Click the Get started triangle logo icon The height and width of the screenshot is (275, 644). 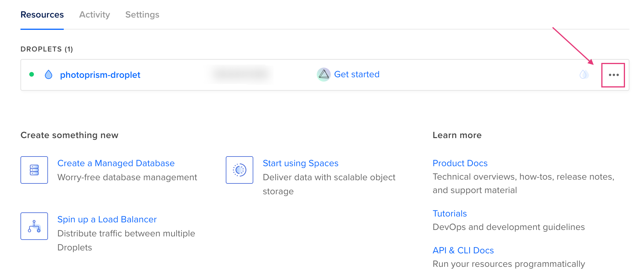323,75
